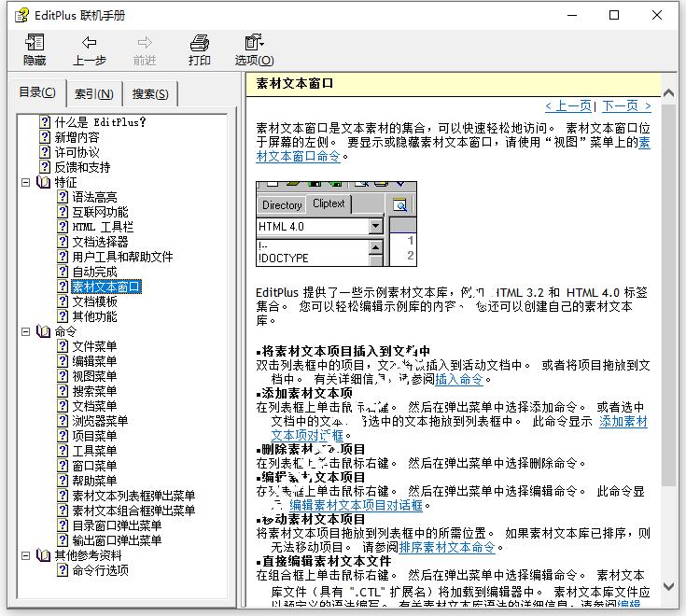Image resolution: width=686 pixels, height=616 pixels.
Task: Click the book icon next to 其他参考资料
Action: point(43,555)
